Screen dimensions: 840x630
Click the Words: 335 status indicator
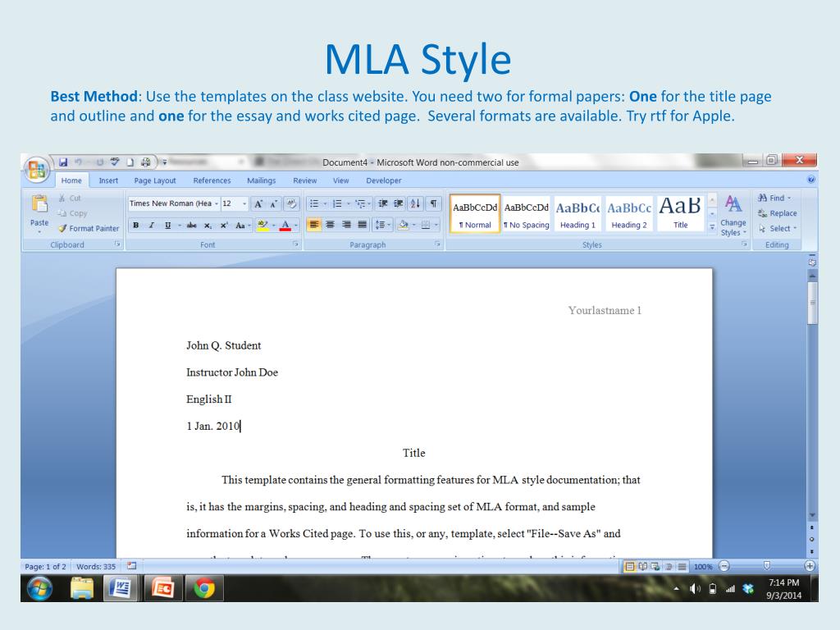(x=96, y=566)
